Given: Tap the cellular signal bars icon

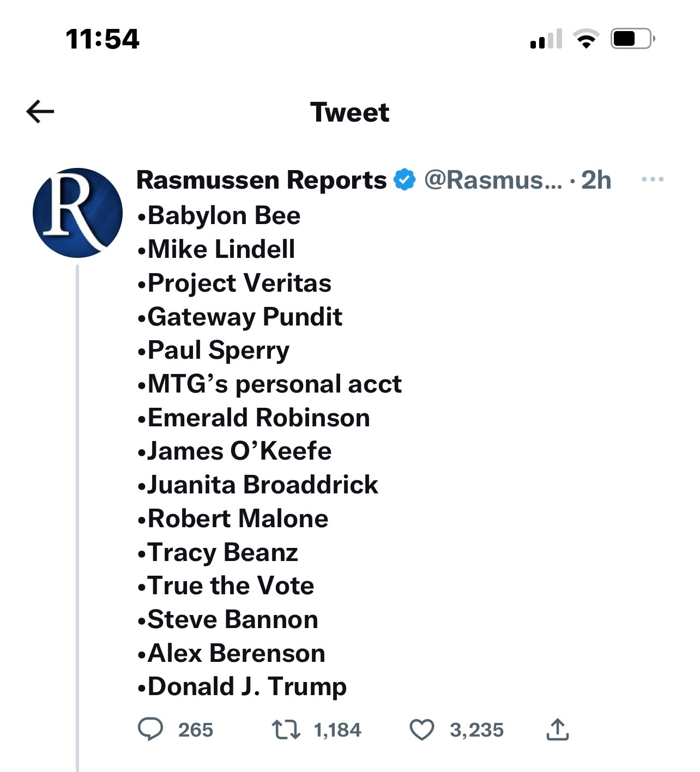Looking at the screenshot, I should point(546,39).
